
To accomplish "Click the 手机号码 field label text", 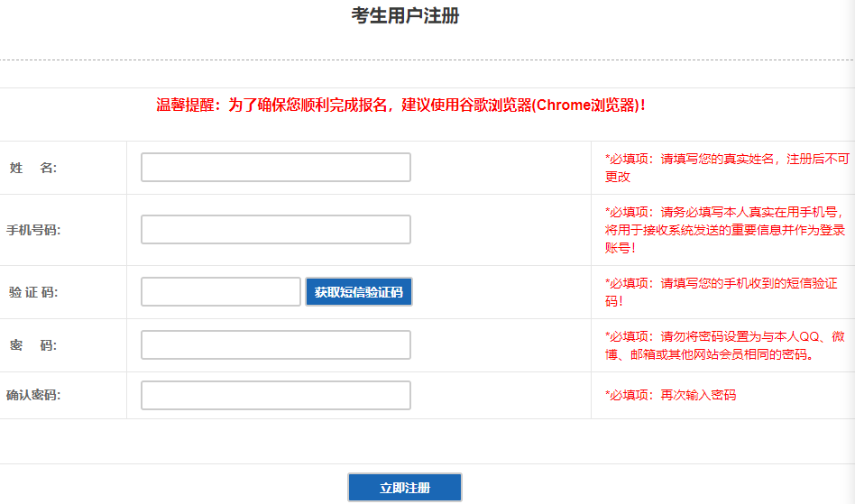I will pyautogui.click(x=33, y=230).
